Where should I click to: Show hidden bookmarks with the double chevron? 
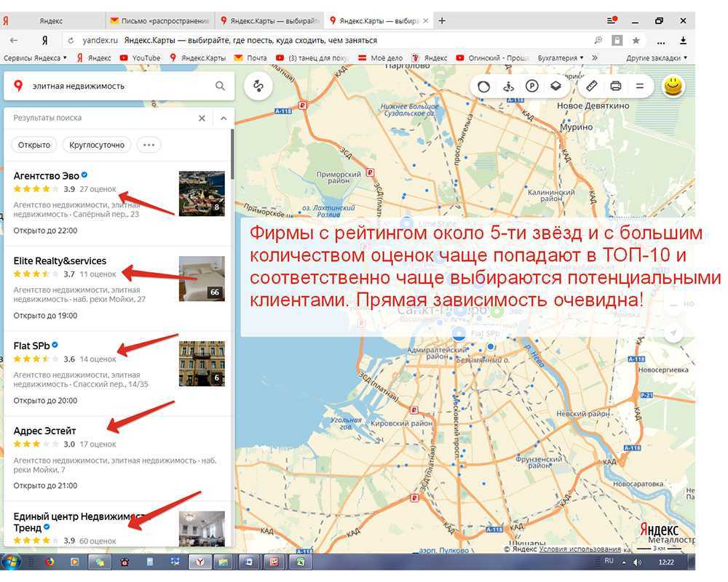[595, 58]
